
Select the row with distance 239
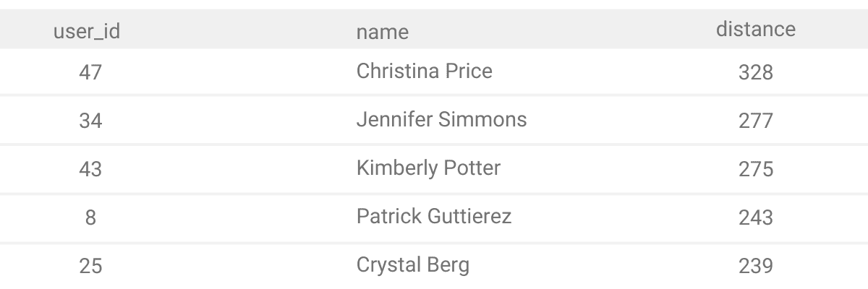(x=434, y=266)
